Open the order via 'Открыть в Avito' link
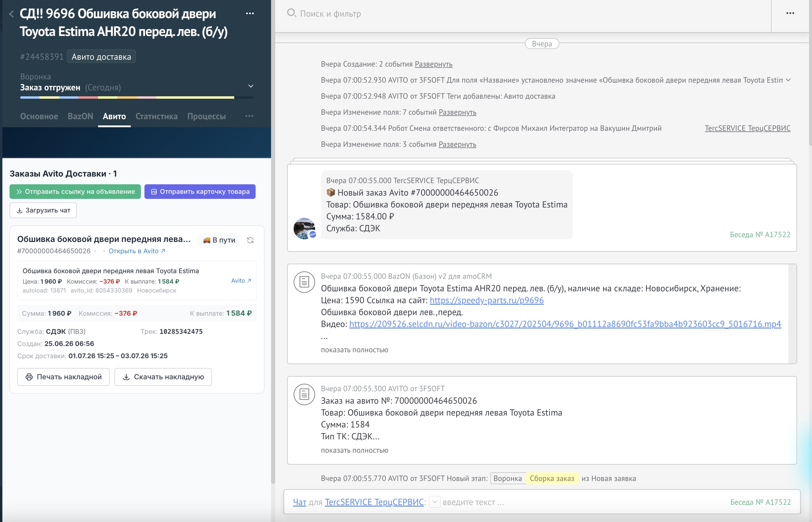812x522 pixels. (x=137, y=251)
